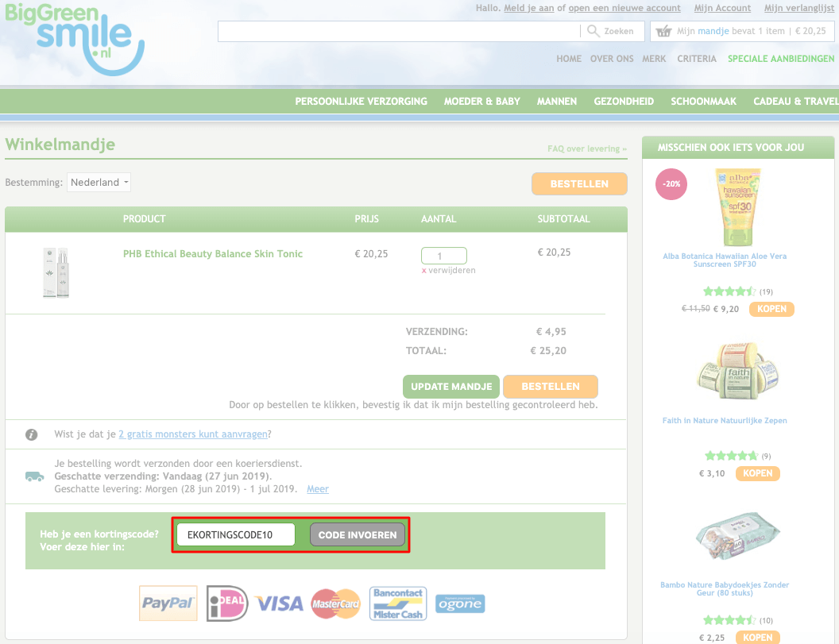Click the € 20,25 subtotaal amount

pyautogui.click(x=554, y=252)
